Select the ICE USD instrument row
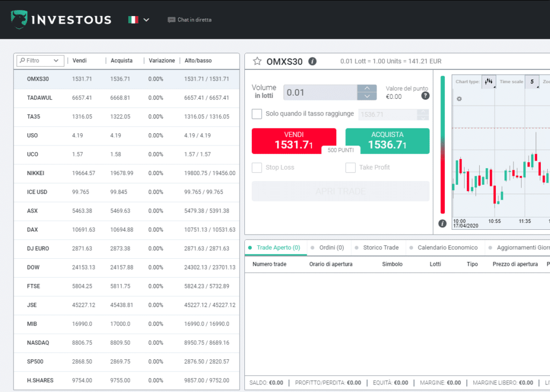Viewport: 550px width, 392px height. click(x=127, y=192)
